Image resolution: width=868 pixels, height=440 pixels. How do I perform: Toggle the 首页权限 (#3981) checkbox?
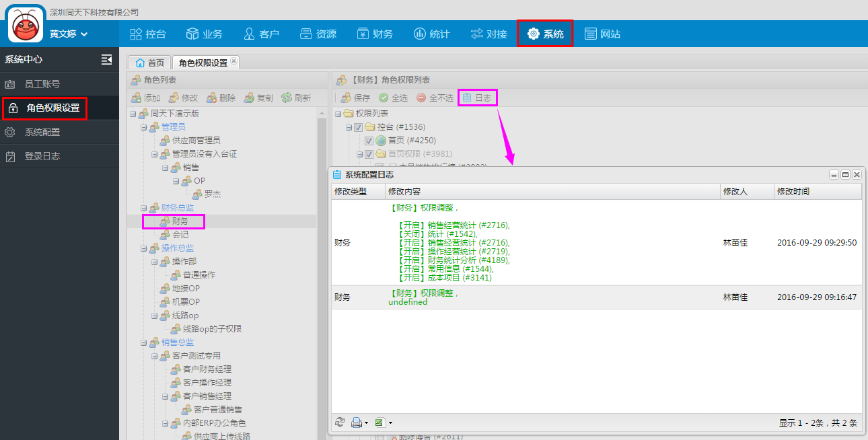[x=369, y=154]
